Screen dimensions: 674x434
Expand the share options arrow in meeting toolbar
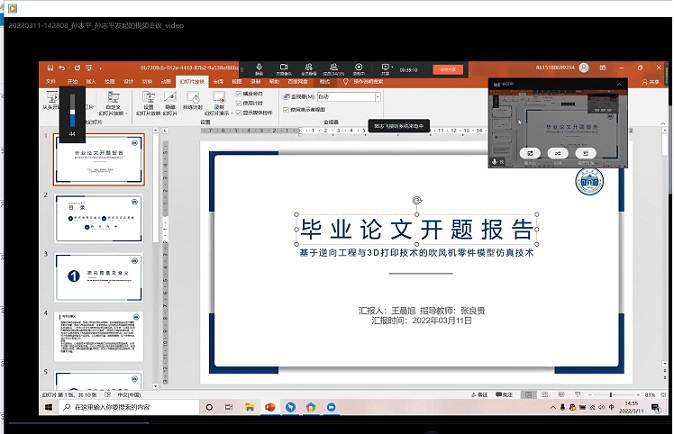click(392, 67)
